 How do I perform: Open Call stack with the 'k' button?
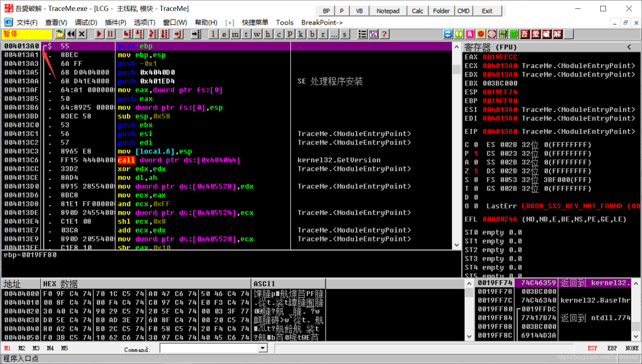[301, 34]
